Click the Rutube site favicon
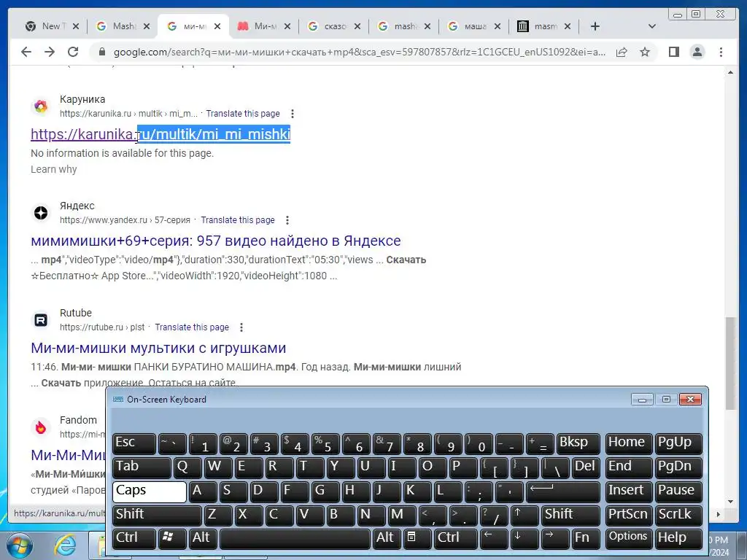 click(x=41, y=320)
